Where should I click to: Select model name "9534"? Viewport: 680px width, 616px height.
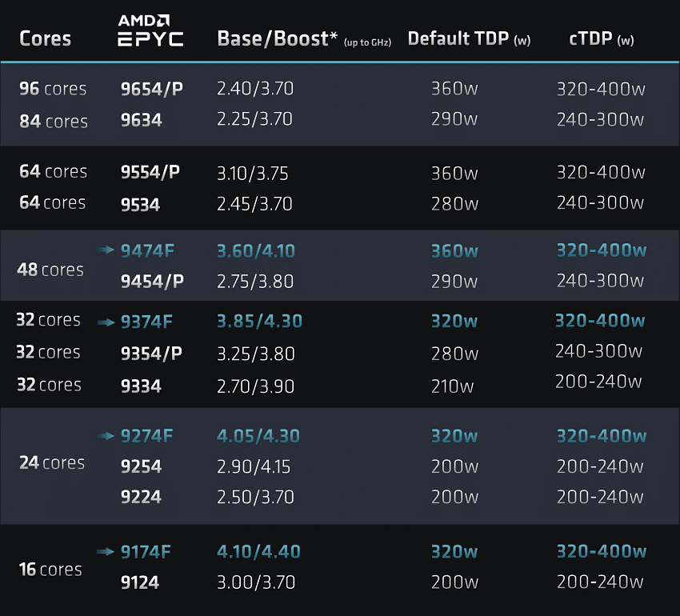click(141, 204)
